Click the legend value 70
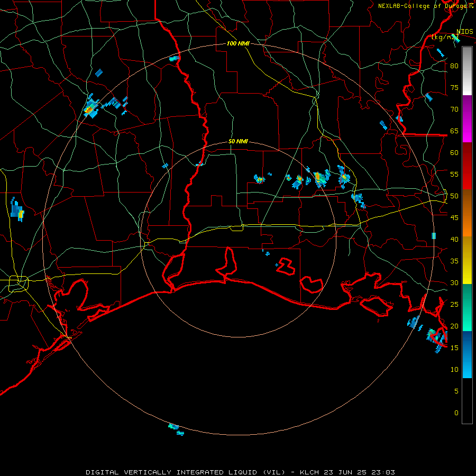 coord(454,109)
